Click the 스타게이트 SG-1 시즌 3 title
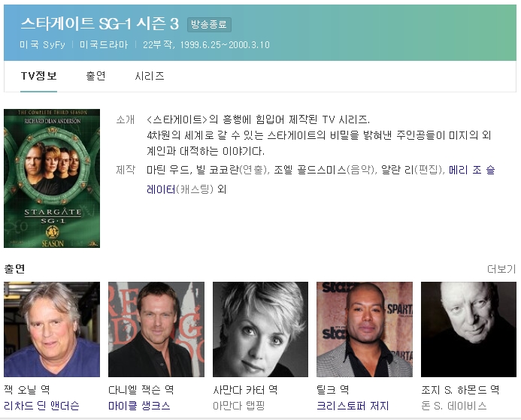 pos(99,24)
